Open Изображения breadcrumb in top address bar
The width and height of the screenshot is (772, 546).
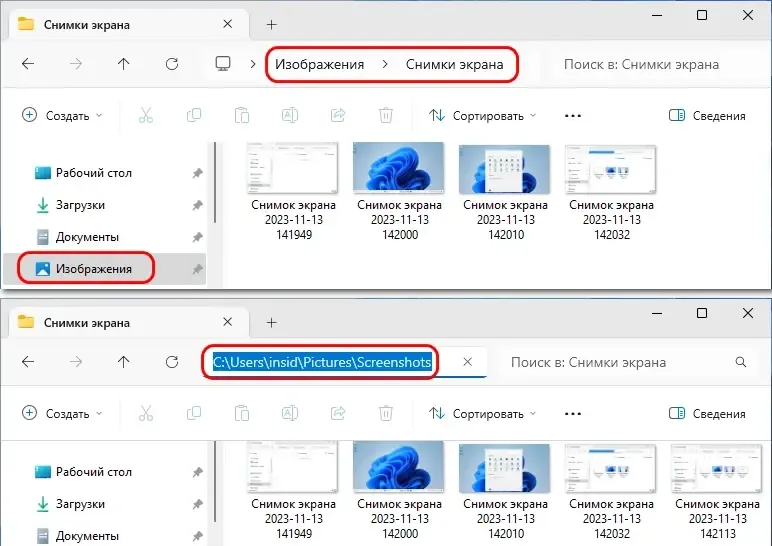tap(320, 64)
